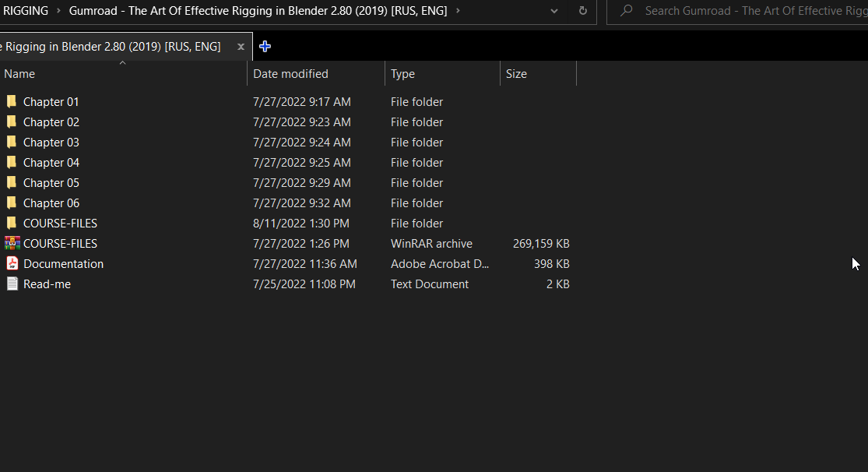Click RIGGING in the breadcrumb path

tap(25, 11)
